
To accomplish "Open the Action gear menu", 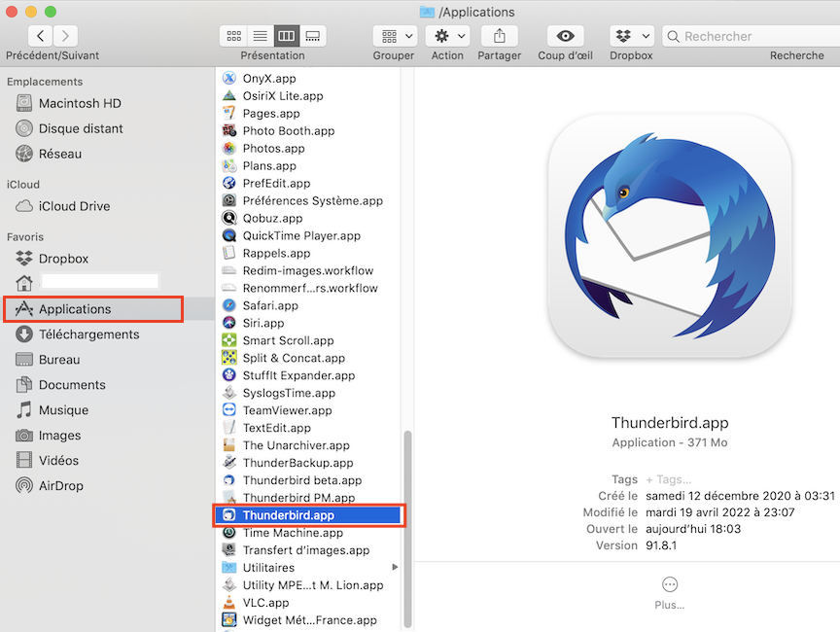I will [448, 36].
